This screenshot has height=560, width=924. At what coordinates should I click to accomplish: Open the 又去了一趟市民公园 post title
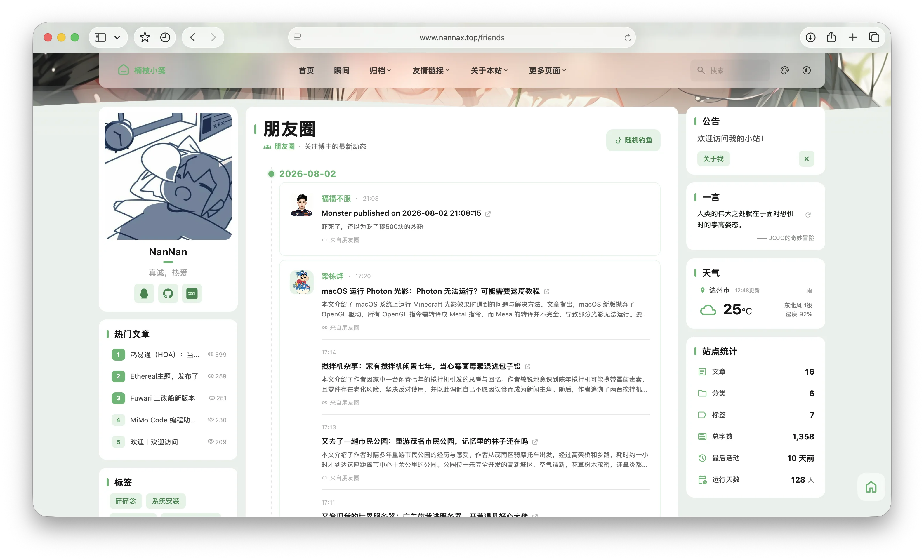pos(425,441)
